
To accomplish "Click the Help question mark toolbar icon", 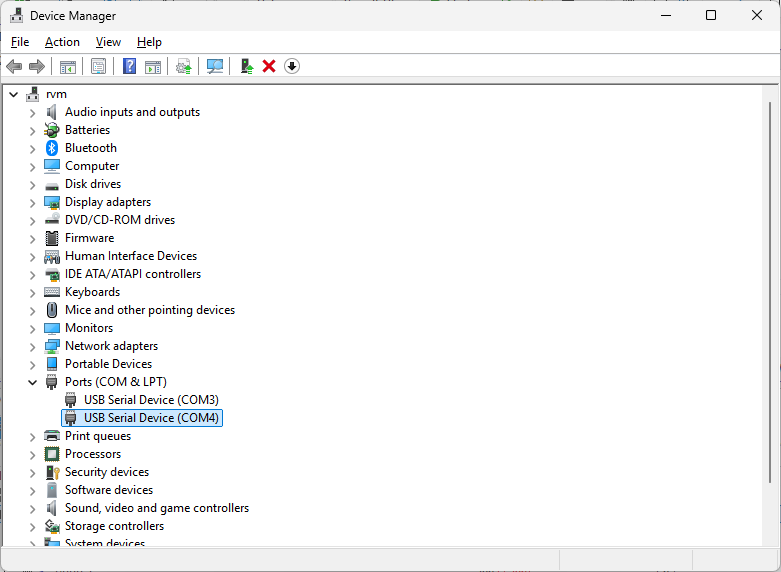I will (x=129, y=66).
